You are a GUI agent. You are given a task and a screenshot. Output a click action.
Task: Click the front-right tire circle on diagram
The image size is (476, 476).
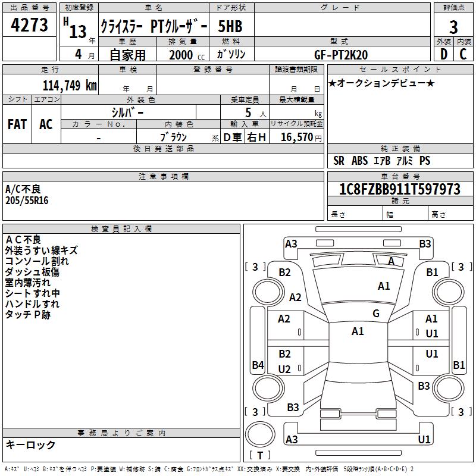[x=445, y=291]
